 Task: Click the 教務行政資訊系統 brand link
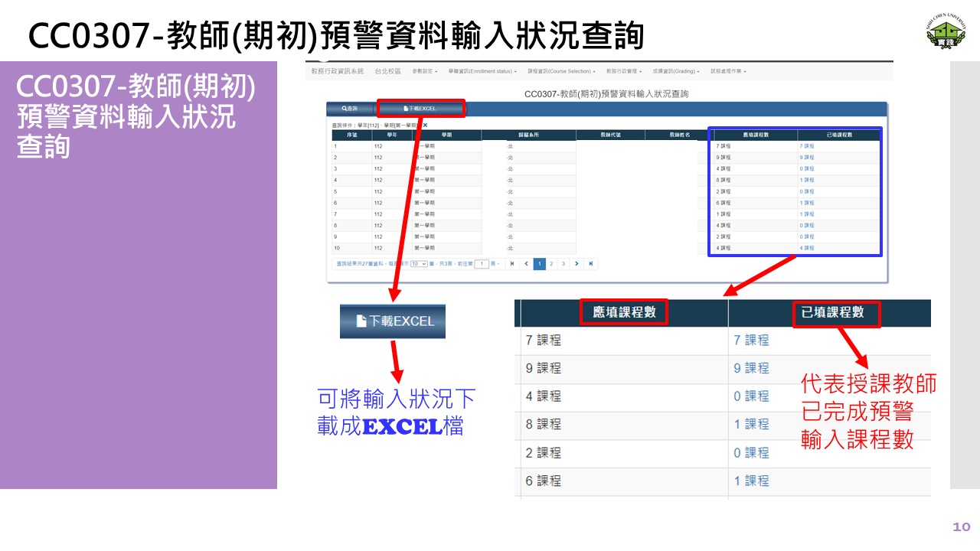point(338,71)
